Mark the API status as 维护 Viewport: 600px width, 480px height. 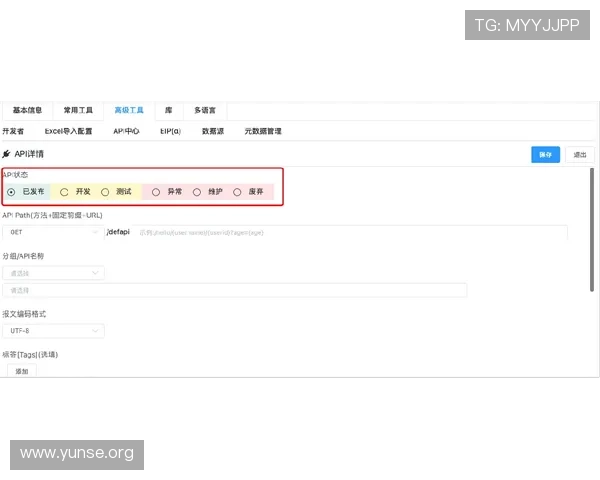197,191
